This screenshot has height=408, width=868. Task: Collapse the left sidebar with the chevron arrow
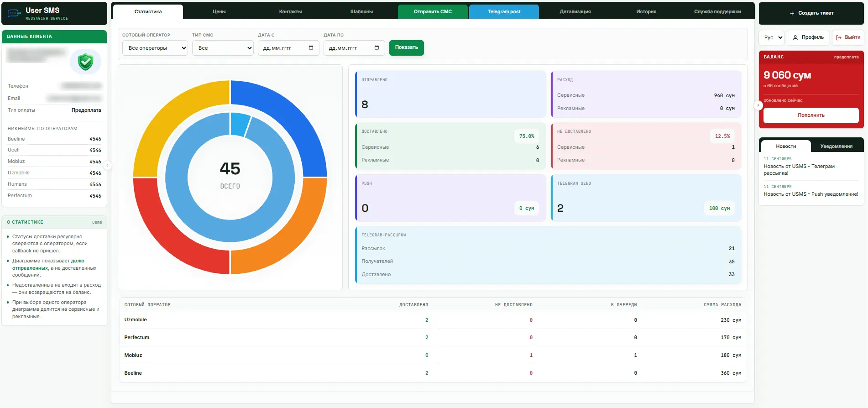[x=108, y=165]
